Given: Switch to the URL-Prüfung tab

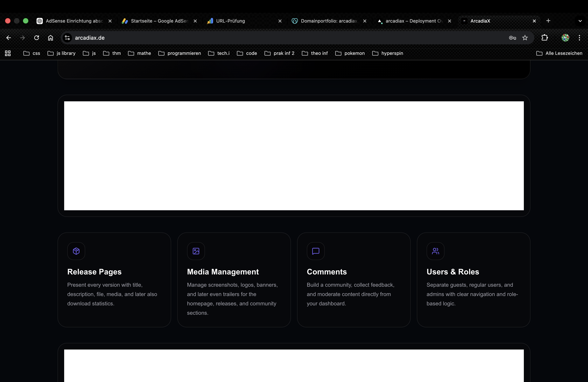Looking at the screenshot, I should tap(230, 21).
